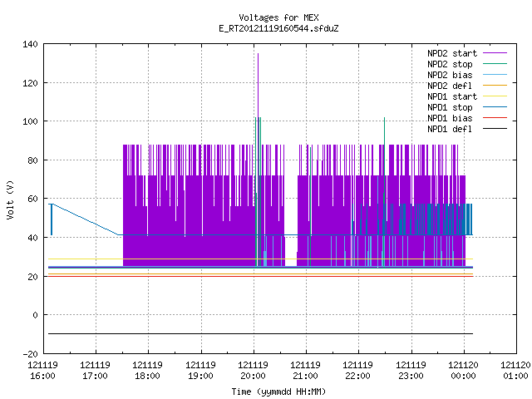
Task: Click the 140 y-axis tick label
Action: (30, 44)
